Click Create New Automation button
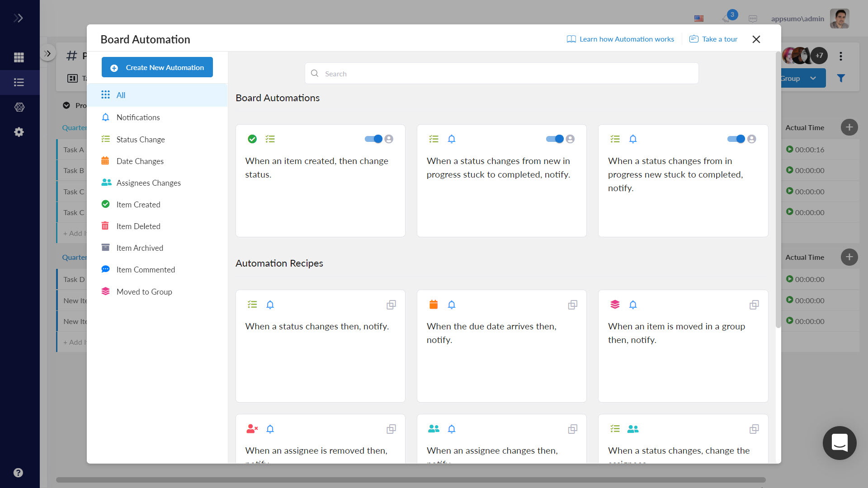This screenshot has height=488, width=868. click(157, 67)
